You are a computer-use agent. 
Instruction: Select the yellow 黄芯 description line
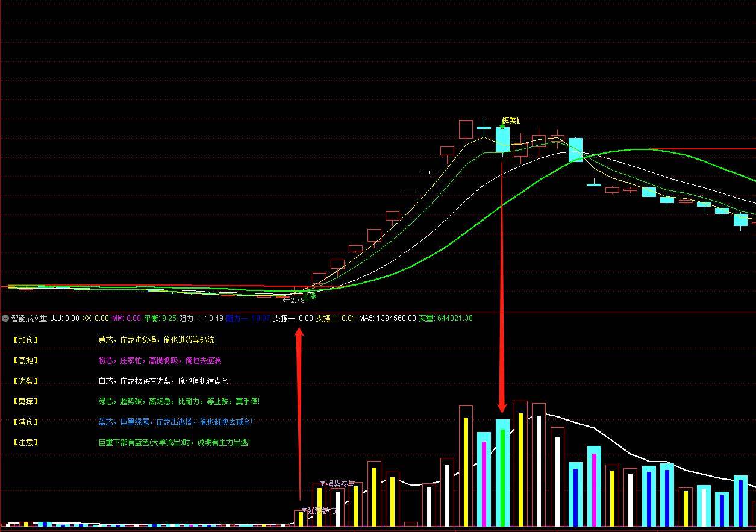click(x=156, y=340)
